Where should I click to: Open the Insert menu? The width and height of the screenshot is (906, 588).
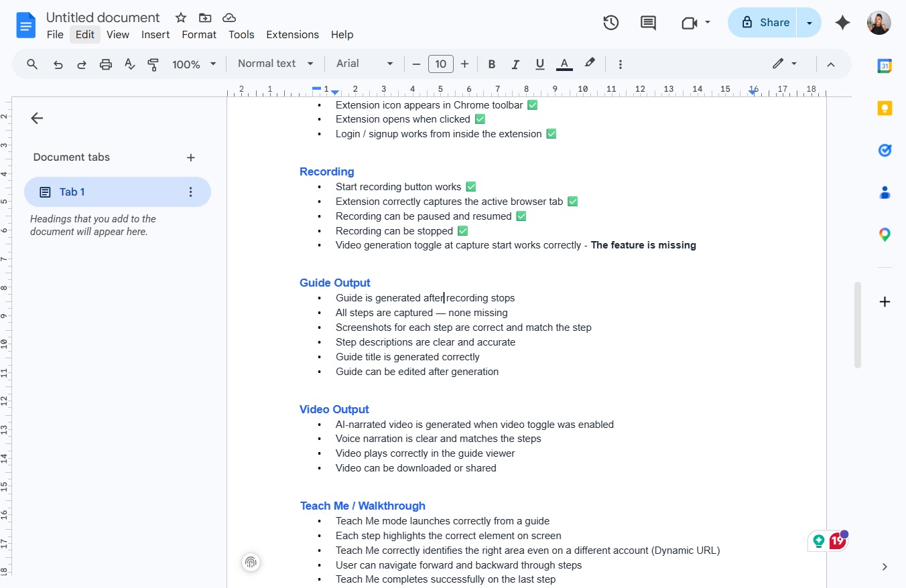[x=155, y=35]
